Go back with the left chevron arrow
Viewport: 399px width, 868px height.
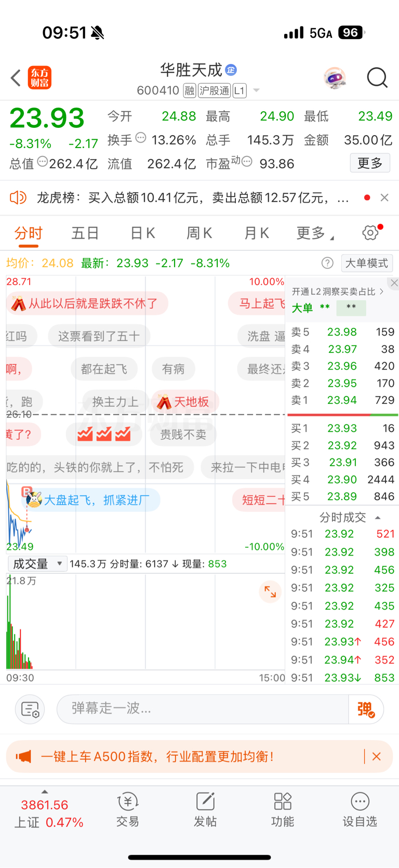click(16, 78)
